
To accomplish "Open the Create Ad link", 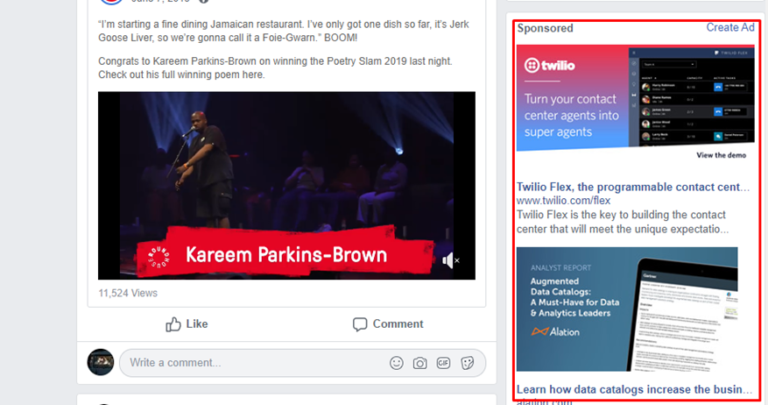I will coord(729,28).
